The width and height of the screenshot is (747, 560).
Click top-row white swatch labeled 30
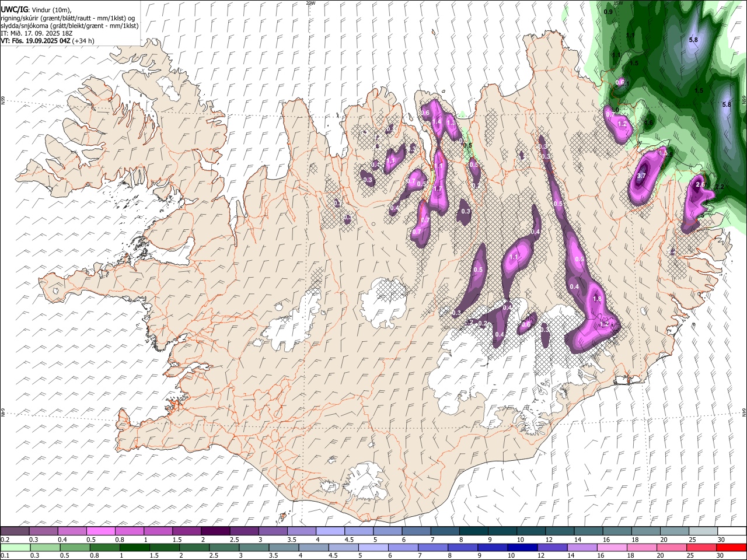point(732,531)
